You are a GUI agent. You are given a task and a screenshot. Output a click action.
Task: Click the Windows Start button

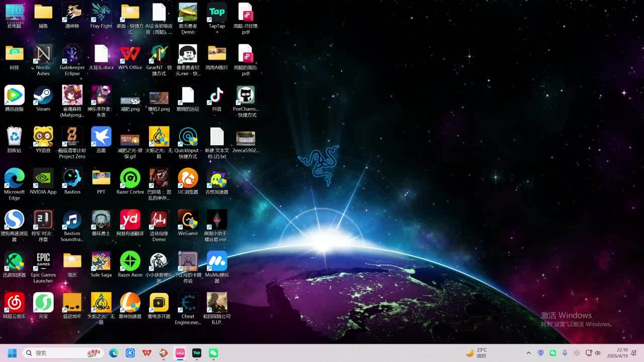point(12,353)
